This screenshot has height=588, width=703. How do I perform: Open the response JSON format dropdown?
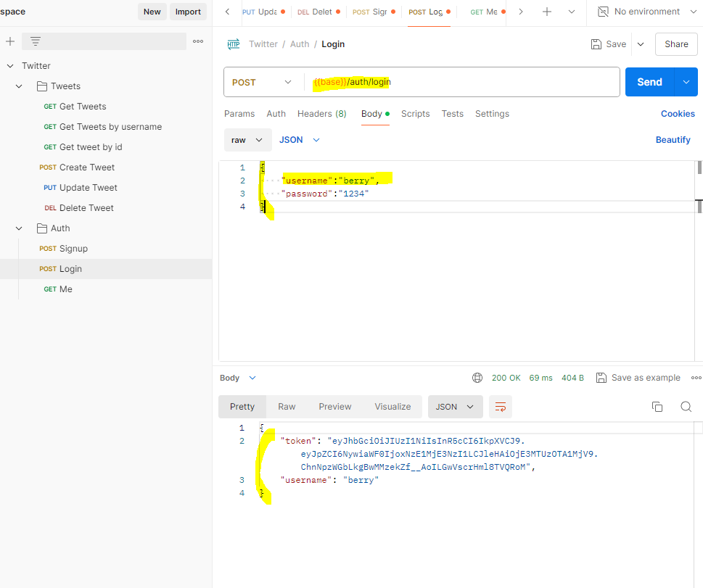[455, 407]
